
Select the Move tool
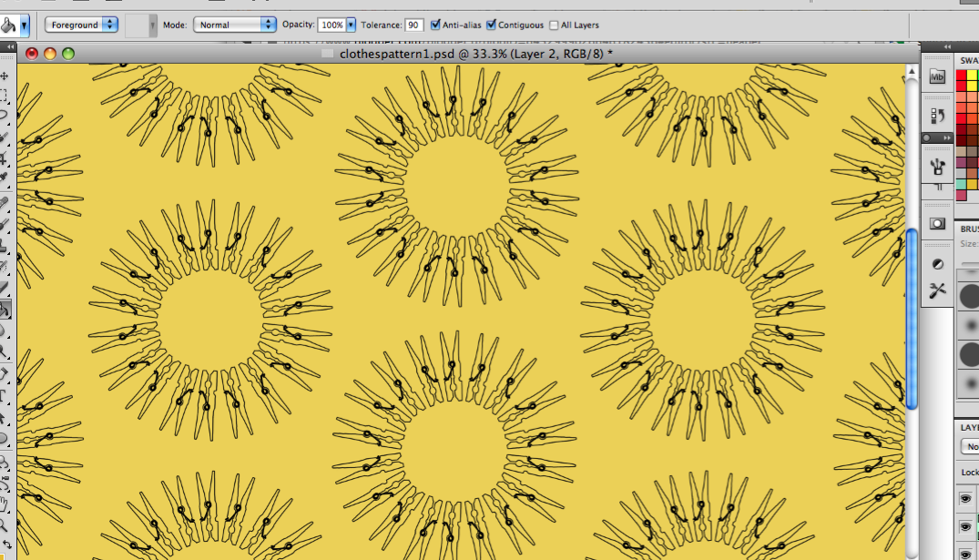pos(5,76)
